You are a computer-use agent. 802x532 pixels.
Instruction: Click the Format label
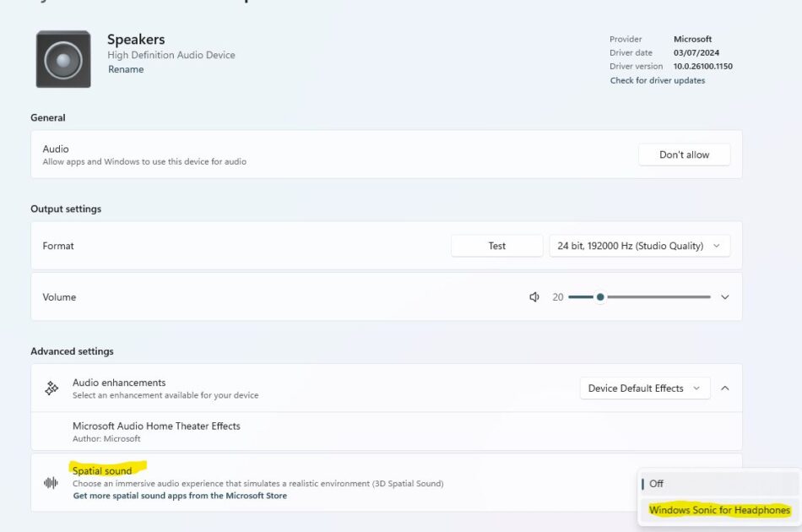coord(58,246)
